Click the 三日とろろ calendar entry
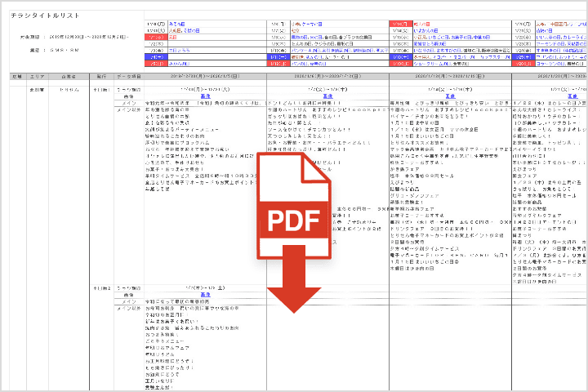Screen dimensions: 588x392 [179, 51]
